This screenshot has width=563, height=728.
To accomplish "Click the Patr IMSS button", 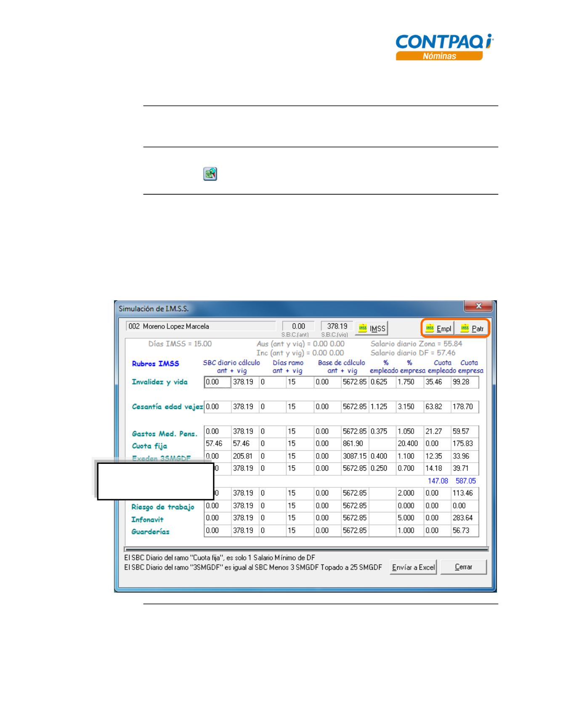I will click(472, 328).
